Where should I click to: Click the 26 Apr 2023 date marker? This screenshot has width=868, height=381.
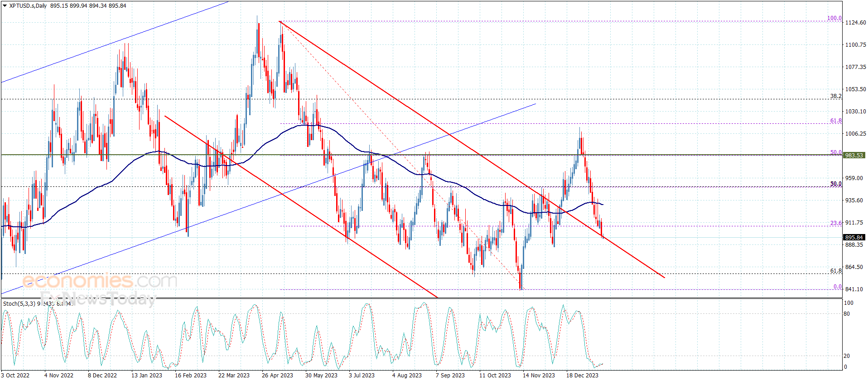(277, 375)
